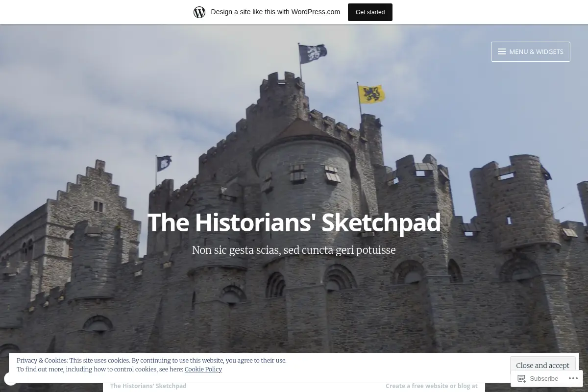Open The Historians' Sketchpad site title
The width and height of the screenshot is (588, 392).
294,222
